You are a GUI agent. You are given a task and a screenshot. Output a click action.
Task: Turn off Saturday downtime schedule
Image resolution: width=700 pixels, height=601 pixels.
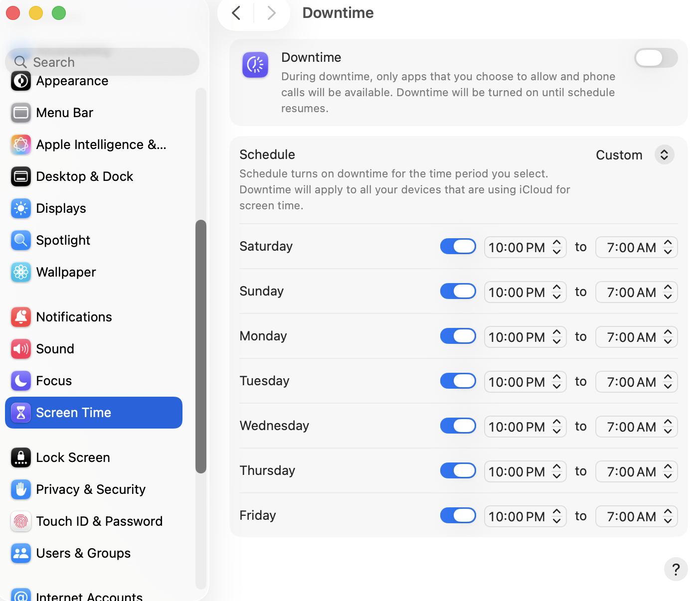[x=458, y=246]
